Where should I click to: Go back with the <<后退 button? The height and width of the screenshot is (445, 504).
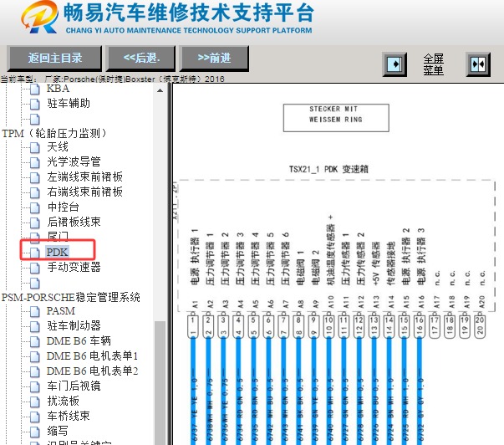point(140,59)
